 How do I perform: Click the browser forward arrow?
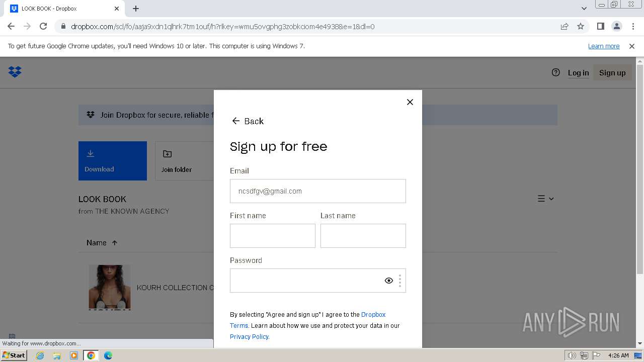tap(27, 26)
